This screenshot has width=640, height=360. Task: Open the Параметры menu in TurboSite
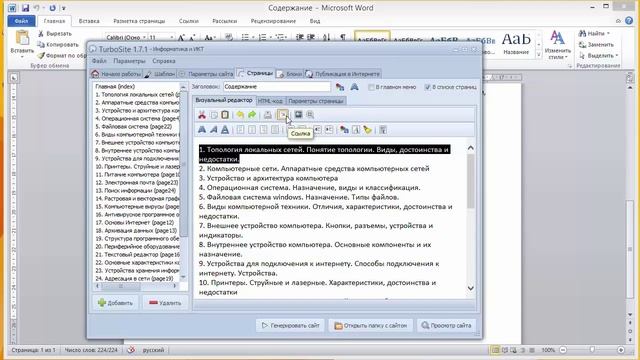click(129, 61)
